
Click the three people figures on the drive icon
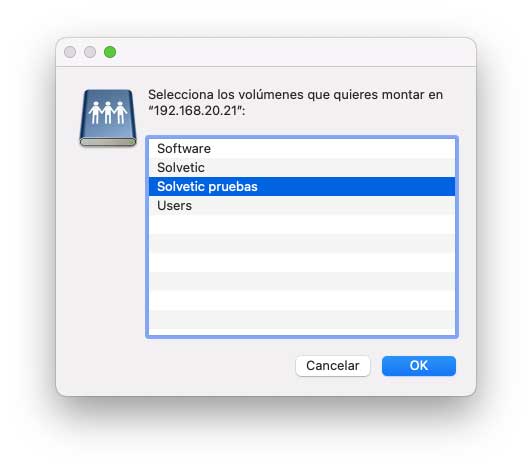pos(108,113)
